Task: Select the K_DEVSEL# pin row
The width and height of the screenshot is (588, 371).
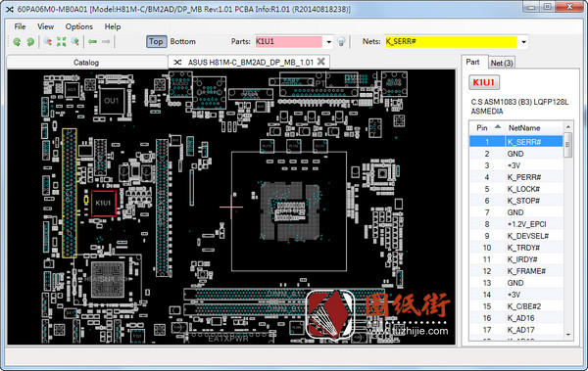Action: tap(516, 236)
